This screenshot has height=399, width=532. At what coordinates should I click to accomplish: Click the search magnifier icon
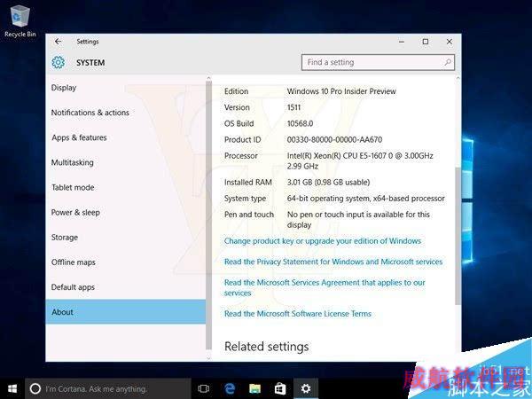point(448,62)
